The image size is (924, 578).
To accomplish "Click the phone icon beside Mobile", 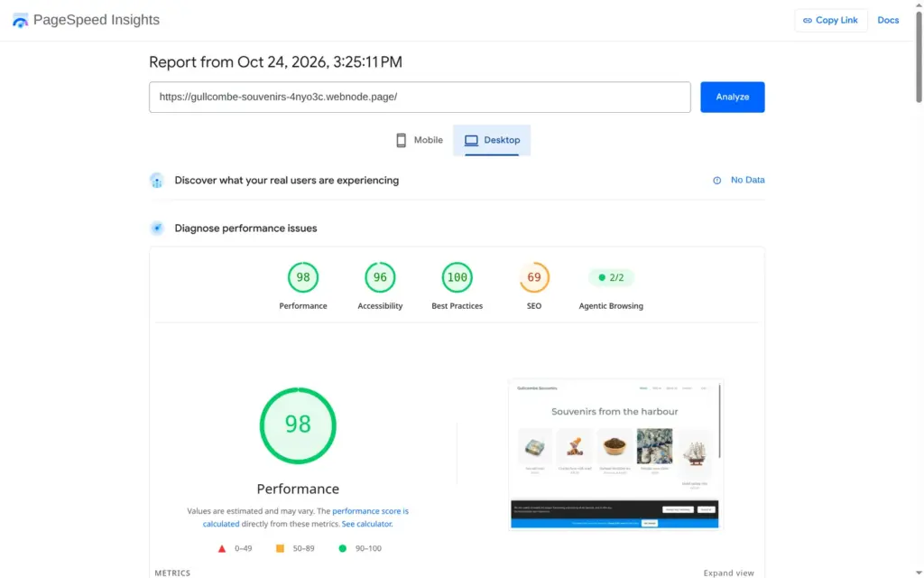I will pyautogui.click(x=401, y=140).
